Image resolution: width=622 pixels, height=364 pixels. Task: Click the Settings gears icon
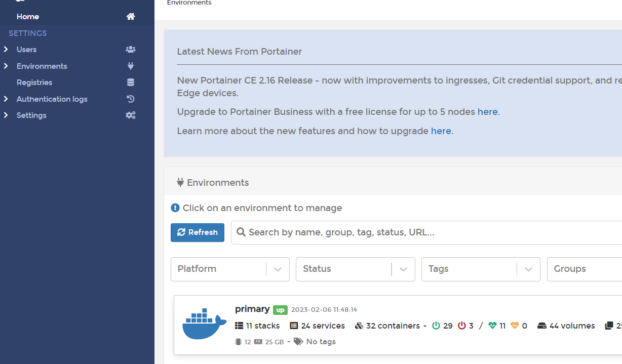coord(131,115)
